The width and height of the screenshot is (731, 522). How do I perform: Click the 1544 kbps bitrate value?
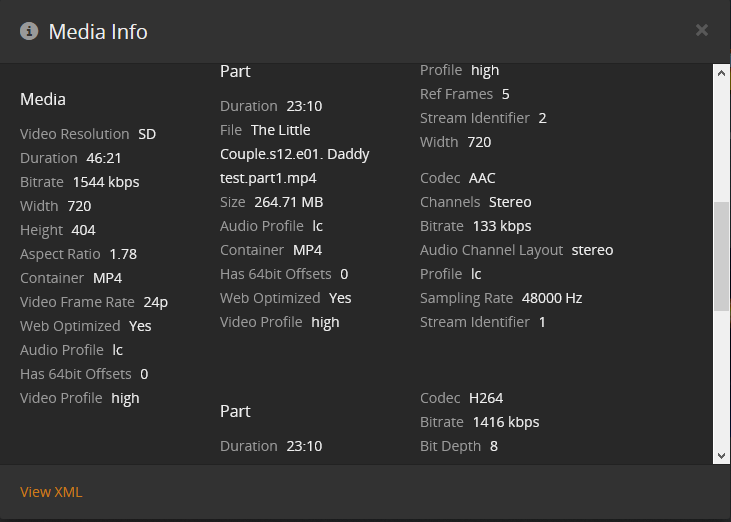106,182
